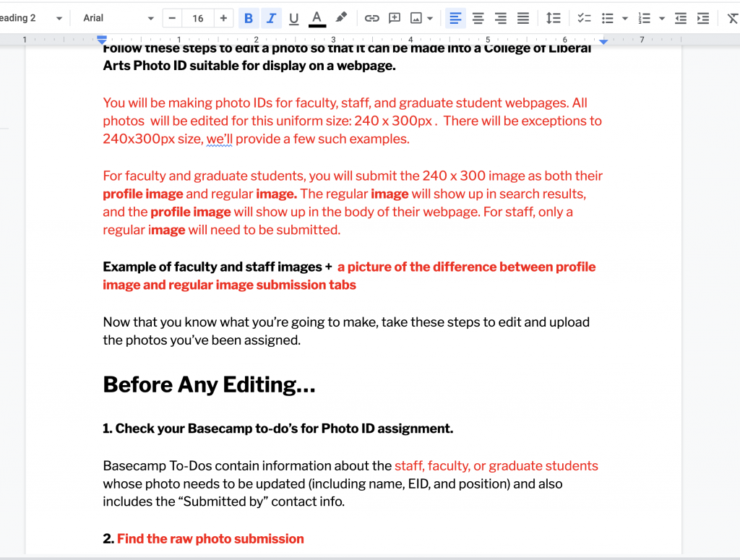Set paragraph alignment to left
Screen dimensions: 740x560
pos(455,18)
